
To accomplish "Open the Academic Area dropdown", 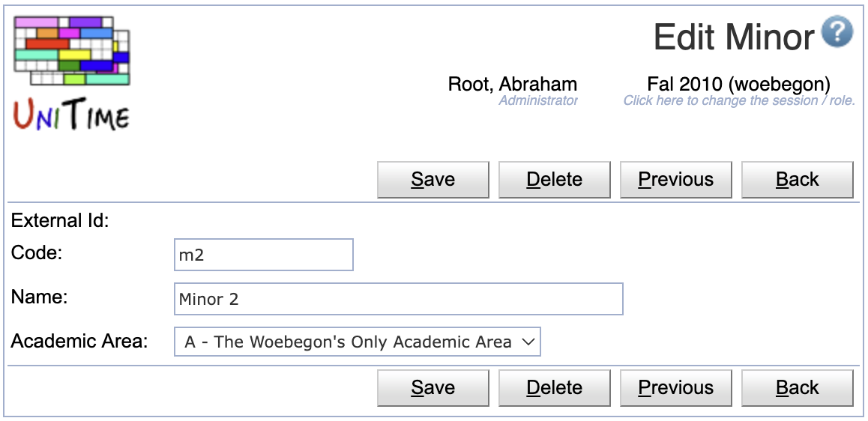I will [357, 342].
